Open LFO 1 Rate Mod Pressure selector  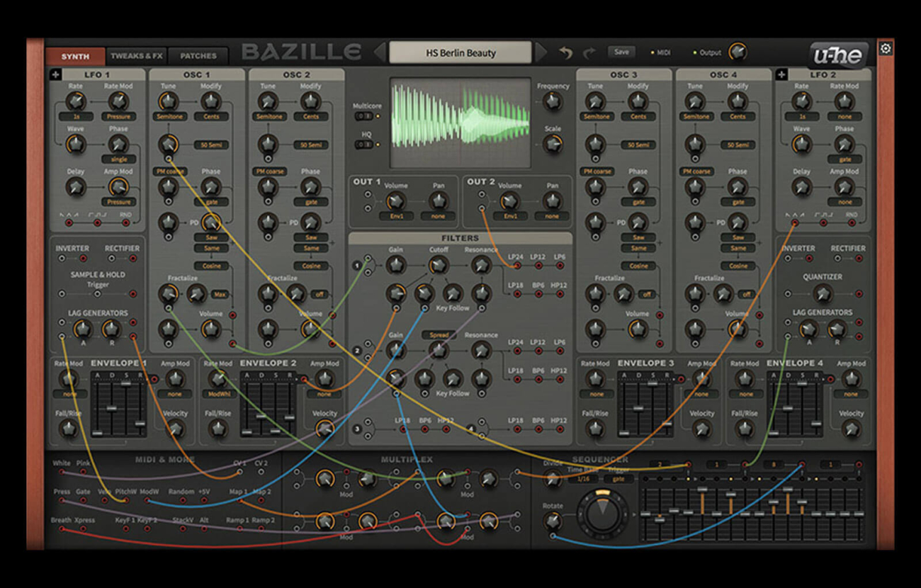(118, 116)
